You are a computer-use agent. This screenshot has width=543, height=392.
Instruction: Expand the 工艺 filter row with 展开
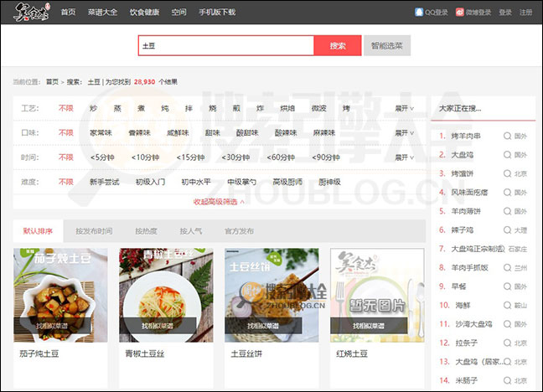click(x=404, y=109)
